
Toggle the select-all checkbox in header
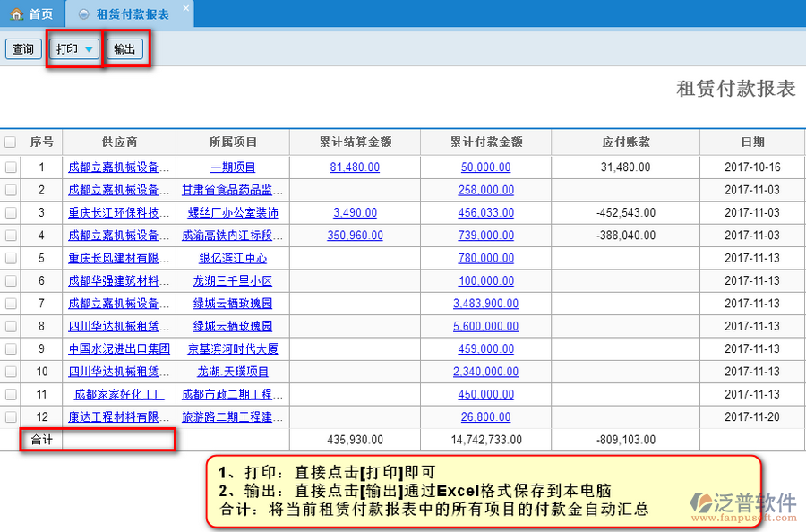pos(10,142)
